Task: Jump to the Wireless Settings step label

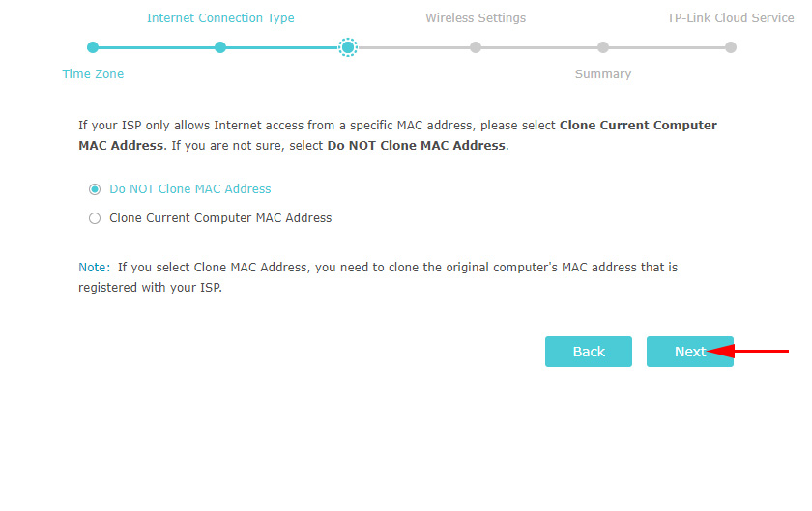Action: pos(476,18)
